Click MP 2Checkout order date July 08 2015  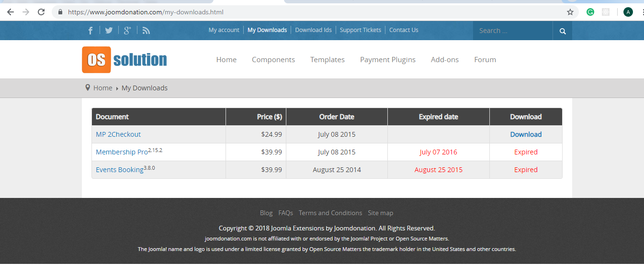(337, 134)
